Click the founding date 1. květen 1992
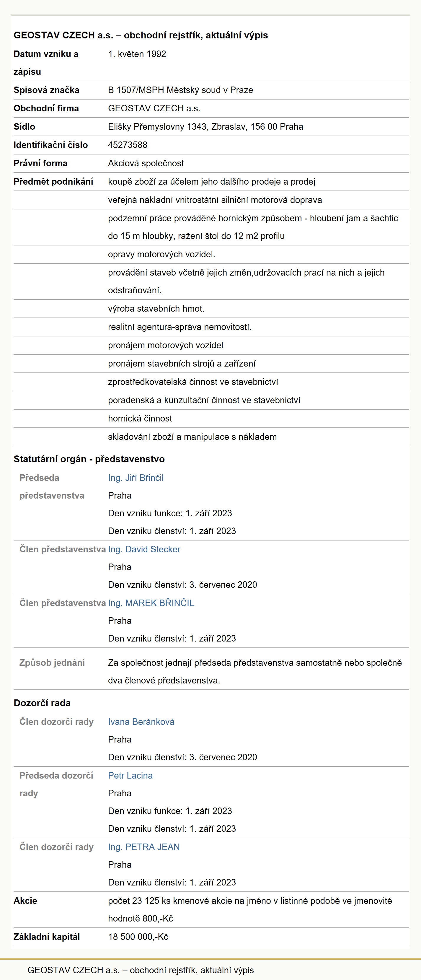The image size is (421, 980). tap(137, 54)
